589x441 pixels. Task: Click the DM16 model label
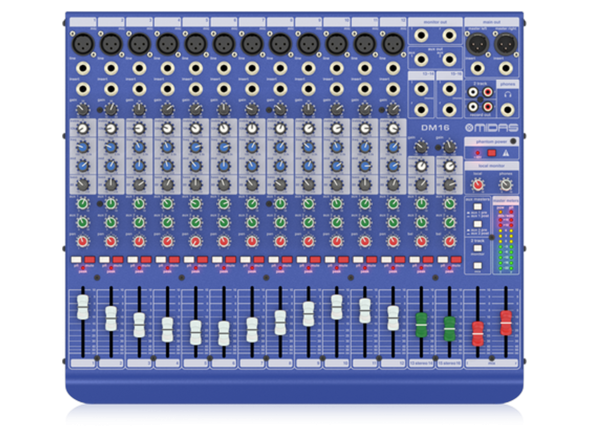(x=435, y=128)
